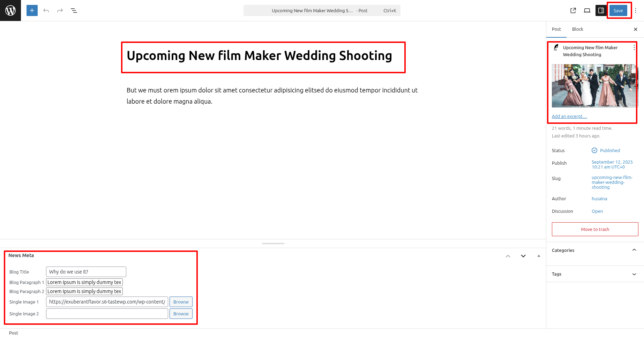The image size is (644, 337).
Task: Move News Meta box down
Action: pyautogui.click(x=523, y=256)
